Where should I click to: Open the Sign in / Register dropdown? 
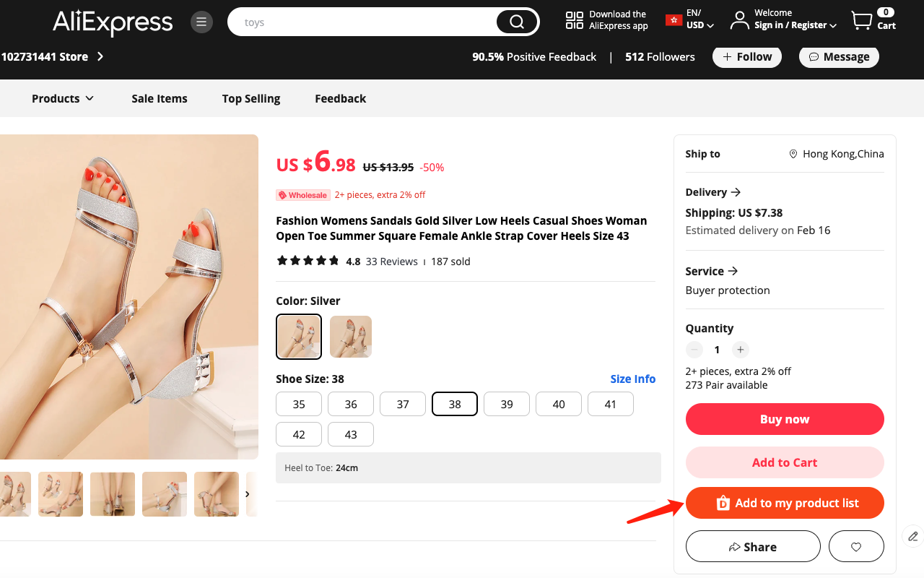click(792, 25)
